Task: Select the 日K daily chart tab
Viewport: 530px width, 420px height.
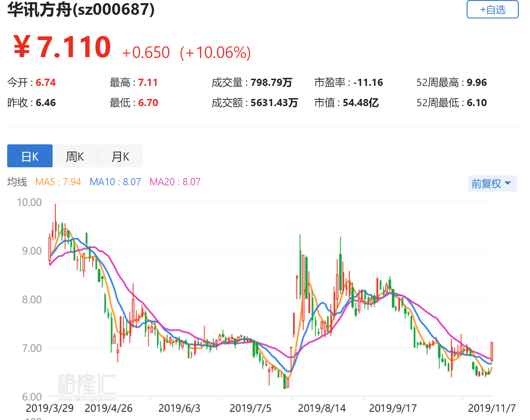Action: pyautogui.click(x=30, y=156)
